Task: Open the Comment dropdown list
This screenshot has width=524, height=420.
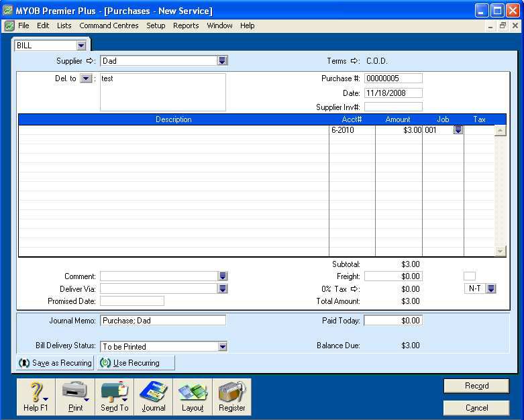Action: tap(223, 276)
